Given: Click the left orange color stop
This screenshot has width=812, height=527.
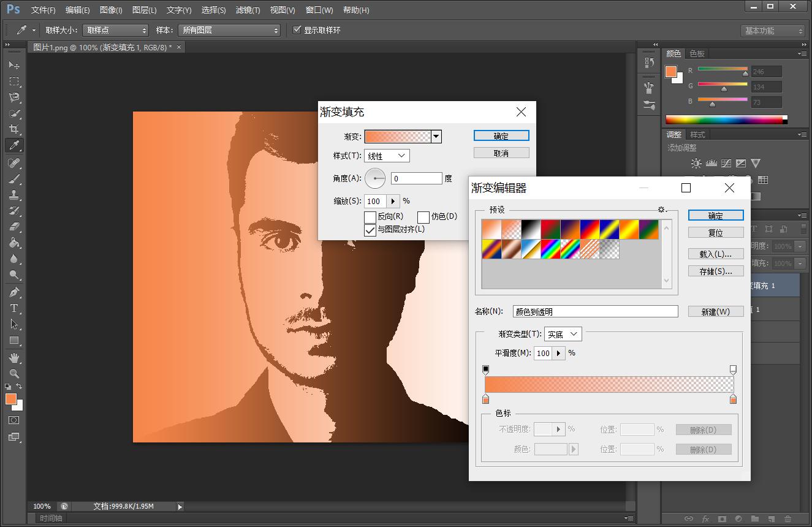Looking at the screenshot, I should coord(486,400).
